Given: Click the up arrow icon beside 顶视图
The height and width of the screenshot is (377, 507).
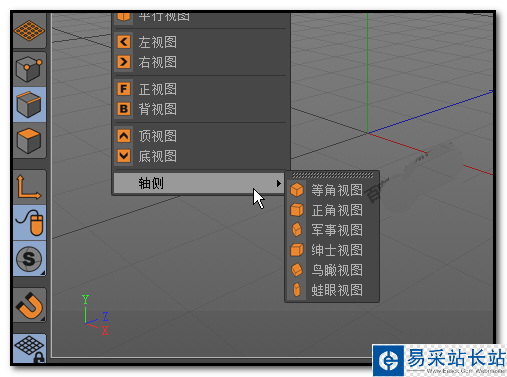Looking at the screenshot, I should point(124,136).
